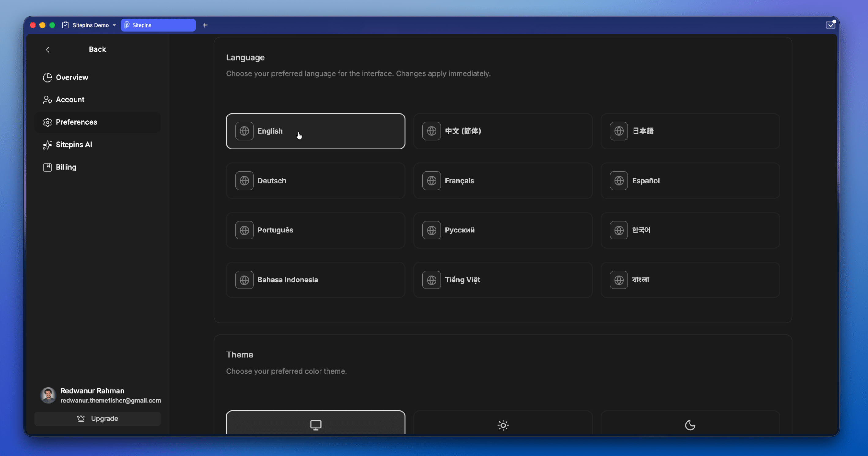This screenshot has width=868, height=456.
Task: Click the back chevron arrow icon
Action: (x=47, y=50)
